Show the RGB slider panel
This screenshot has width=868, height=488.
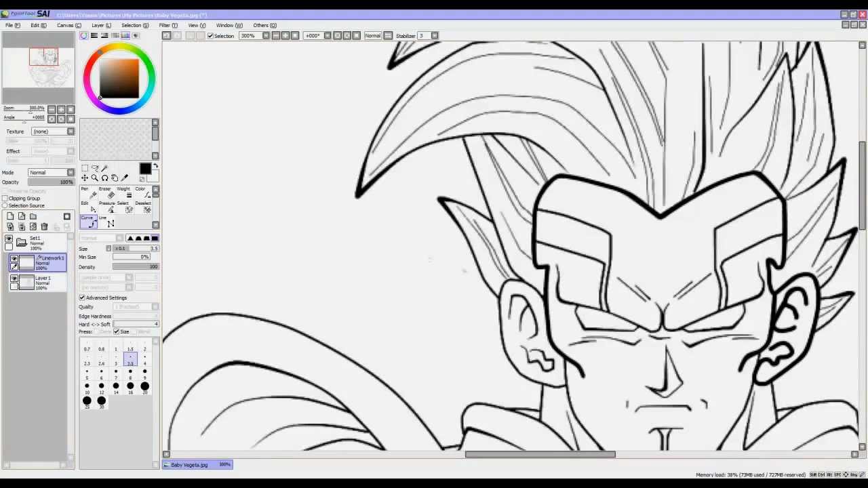pyautogui.click(x=94, y=35)
